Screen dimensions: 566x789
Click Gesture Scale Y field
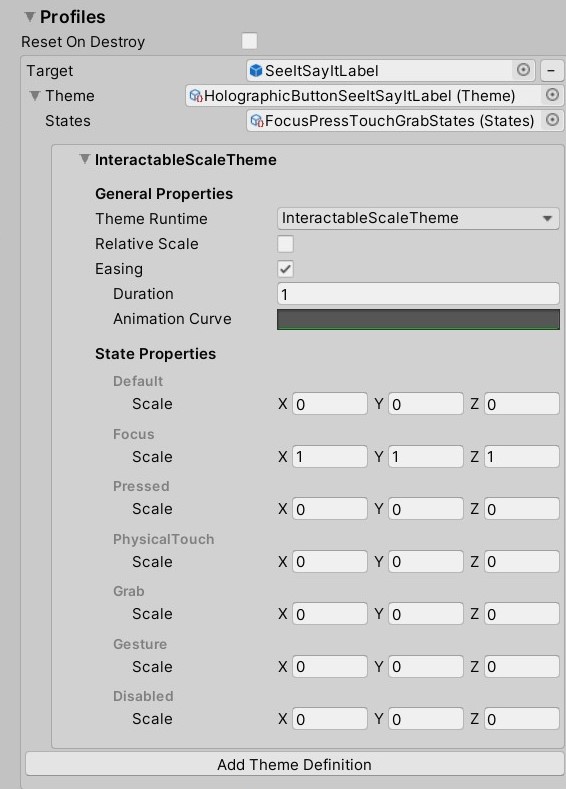(426, 666)
